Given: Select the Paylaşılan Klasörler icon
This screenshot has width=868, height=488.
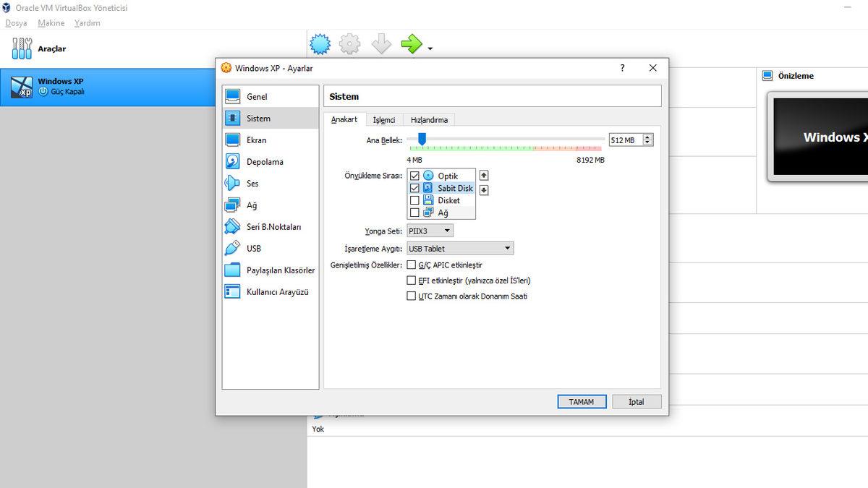Looking at the screenshot, I should 234,270.
